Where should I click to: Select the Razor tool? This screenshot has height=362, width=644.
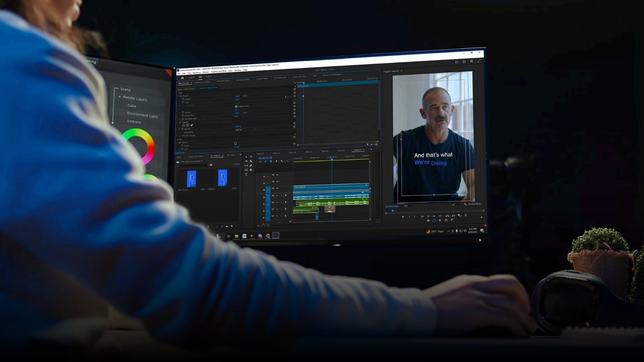[251, 161]
